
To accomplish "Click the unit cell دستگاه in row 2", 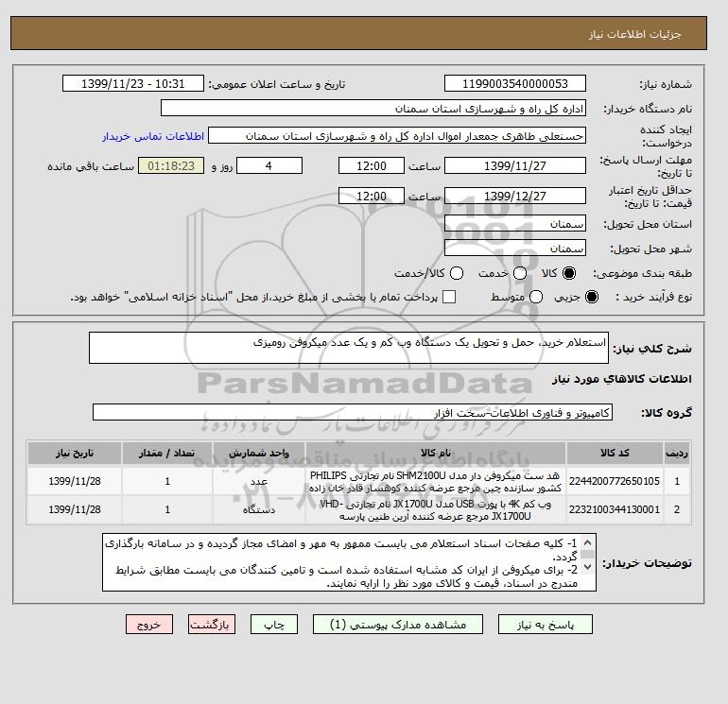I will pyautogui.click(x=259, y=510).
